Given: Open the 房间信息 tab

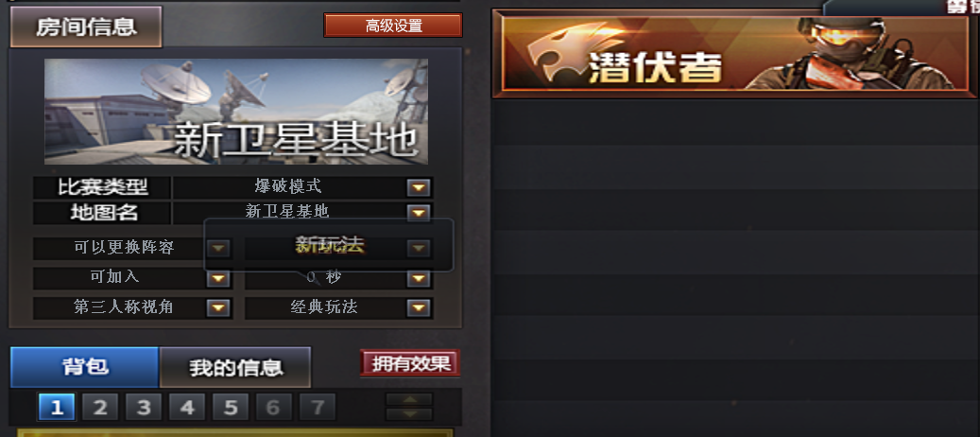Looking at the screenshot, I should [x=86, y=26].
